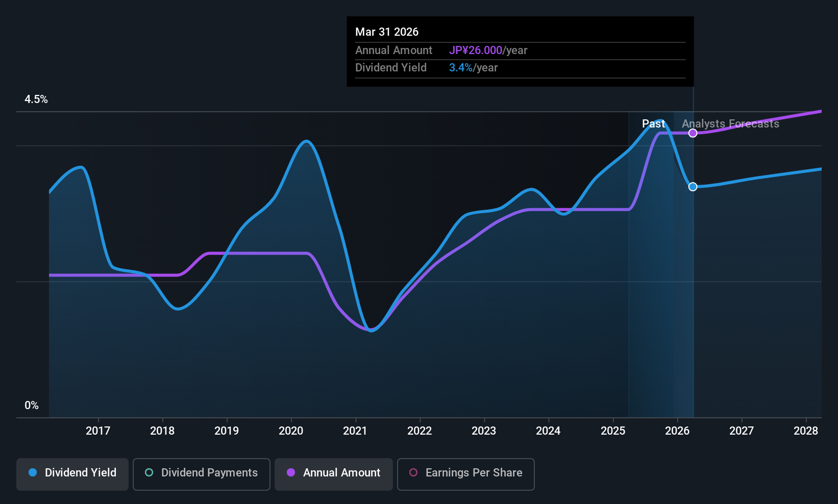The height and width of the screenshot is (504, 838).
Task: Click the purple Annual Amount legend dot
Action: (x=291, y=473)
